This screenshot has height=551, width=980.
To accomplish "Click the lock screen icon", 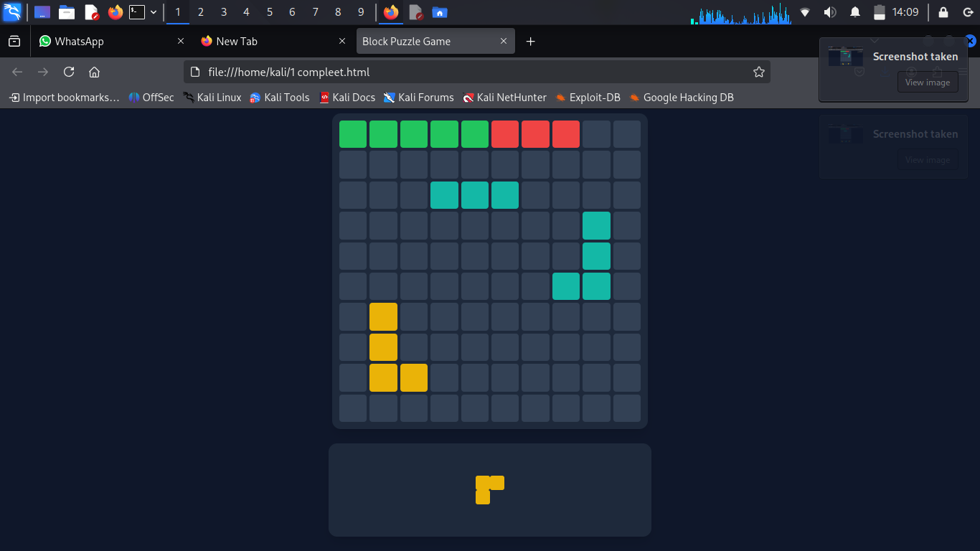I will pyautogui.click(x=943, y=12).
